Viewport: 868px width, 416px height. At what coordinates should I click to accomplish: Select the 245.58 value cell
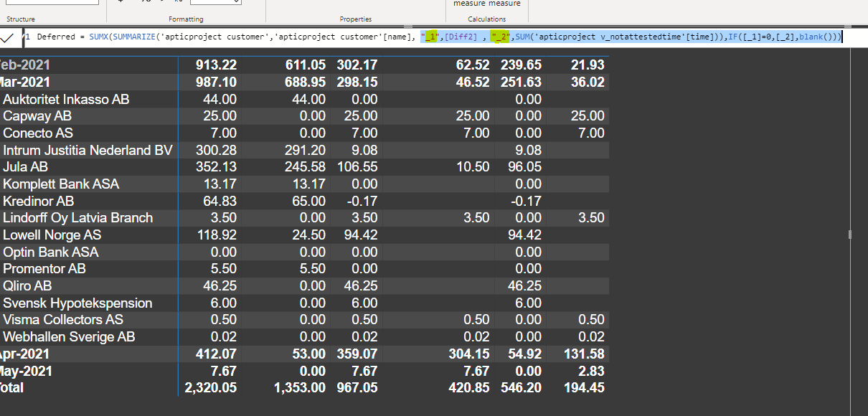[306, 167]
